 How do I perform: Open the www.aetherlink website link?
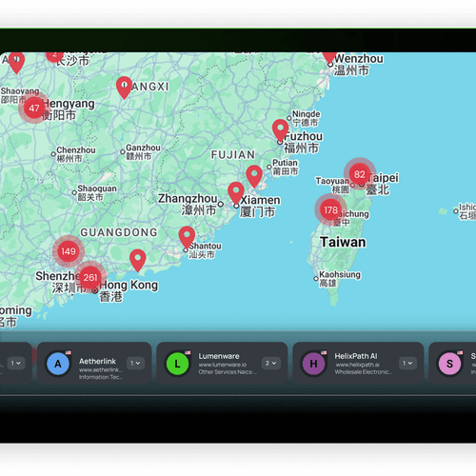(x=100, y=369)
